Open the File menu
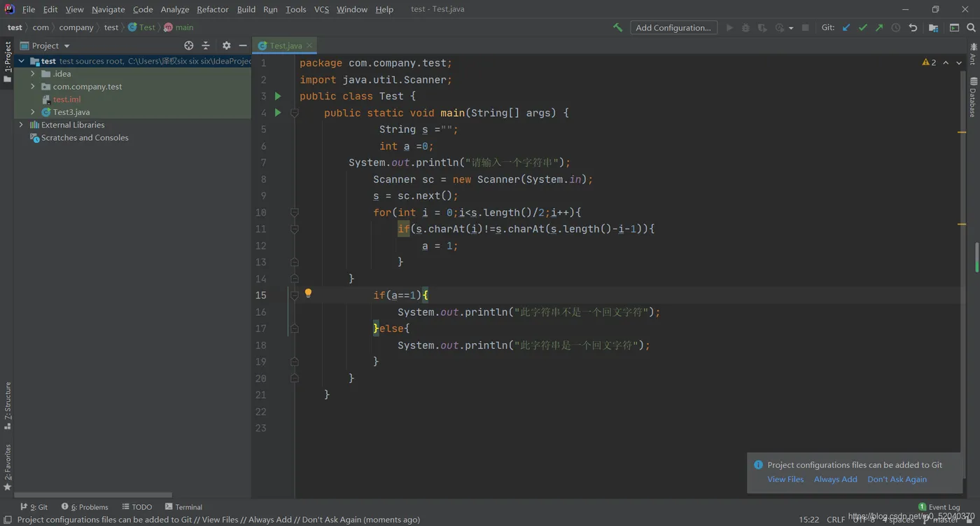 click(29, 9)
